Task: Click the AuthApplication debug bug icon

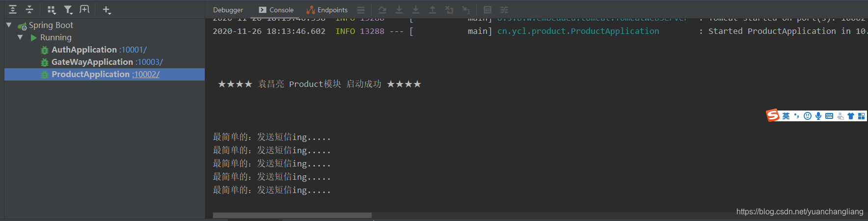Action: (45, 50)
